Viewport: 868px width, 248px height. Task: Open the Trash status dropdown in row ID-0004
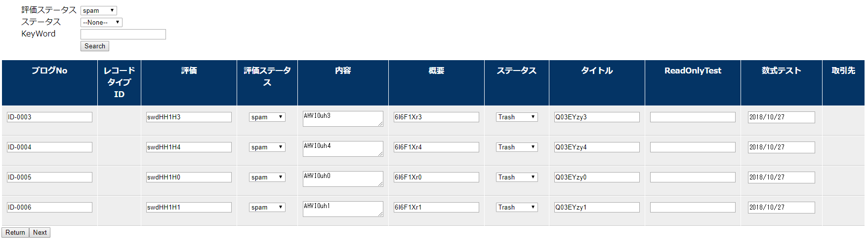click(x=517, y=147)
